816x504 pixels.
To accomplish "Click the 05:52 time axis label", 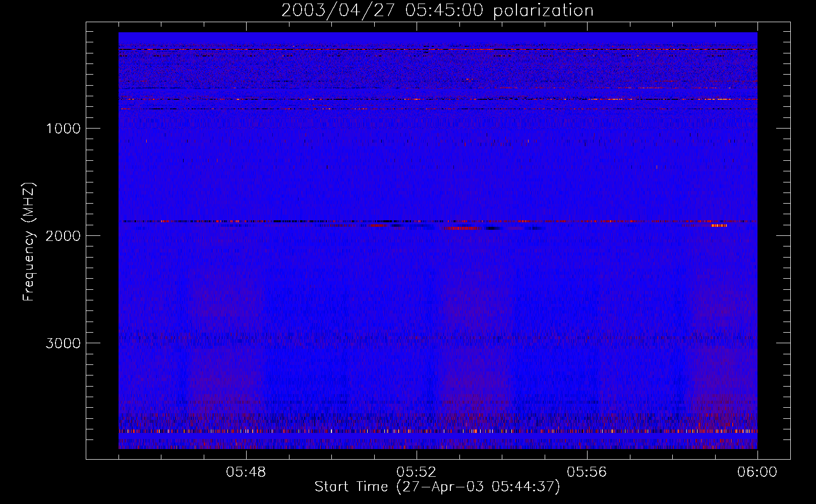I will click(416, 472).
